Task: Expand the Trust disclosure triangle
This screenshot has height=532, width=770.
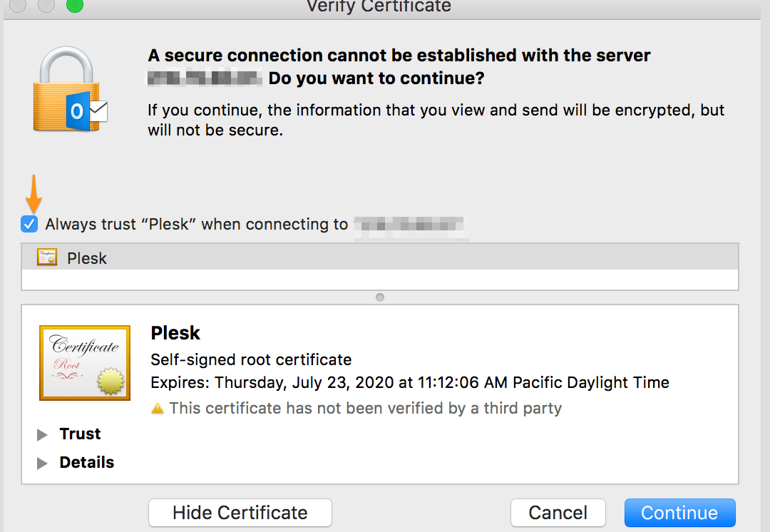Action: (43, 435)
